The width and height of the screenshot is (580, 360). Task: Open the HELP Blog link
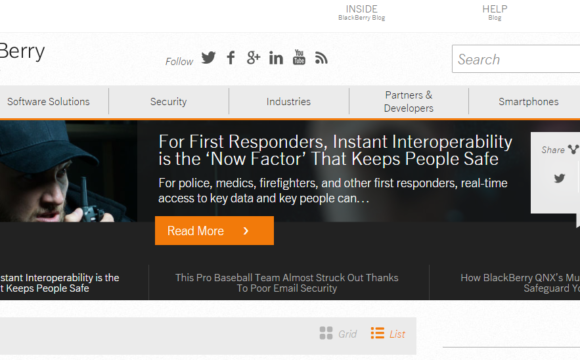[495, 12]
